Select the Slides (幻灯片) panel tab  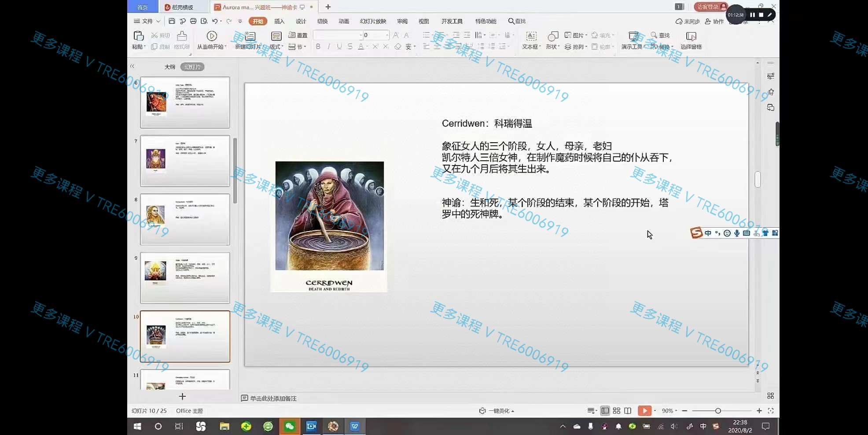[x=192, y=67]
